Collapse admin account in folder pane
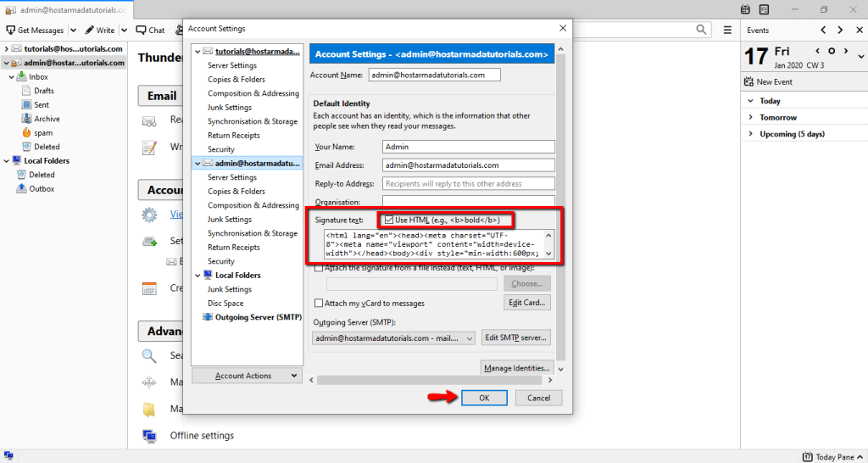The height and width of the screenshot is (463, 868). pos(6,63)
